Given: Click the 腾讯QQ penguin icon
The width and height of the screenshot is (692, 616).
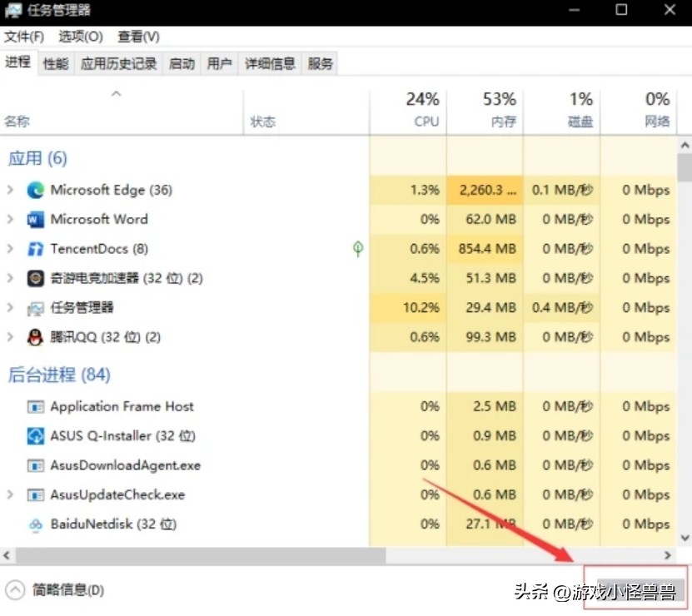Looking at the screenshot, I should [34, 337].
